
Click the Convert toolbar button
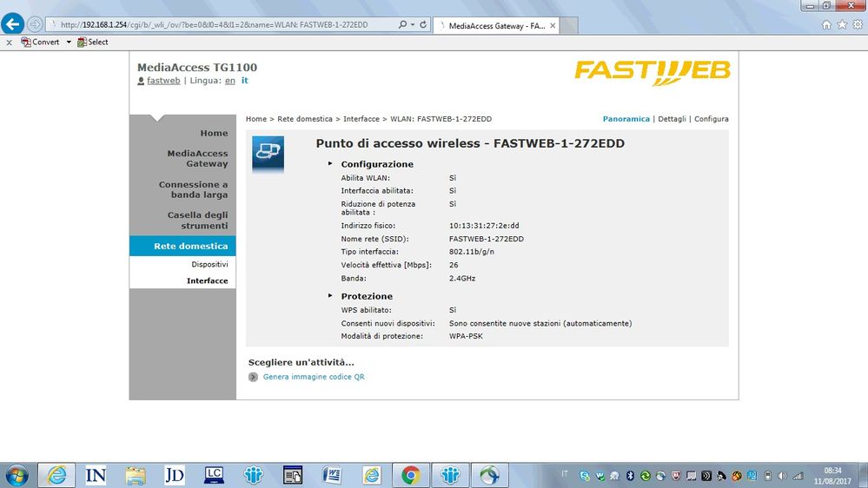(40, 42)
